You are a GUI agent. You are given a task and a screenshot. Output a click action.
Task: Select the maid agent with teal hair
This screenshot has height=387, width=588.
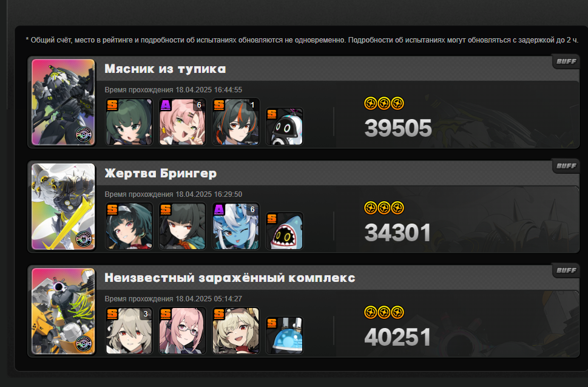[129, 226]
